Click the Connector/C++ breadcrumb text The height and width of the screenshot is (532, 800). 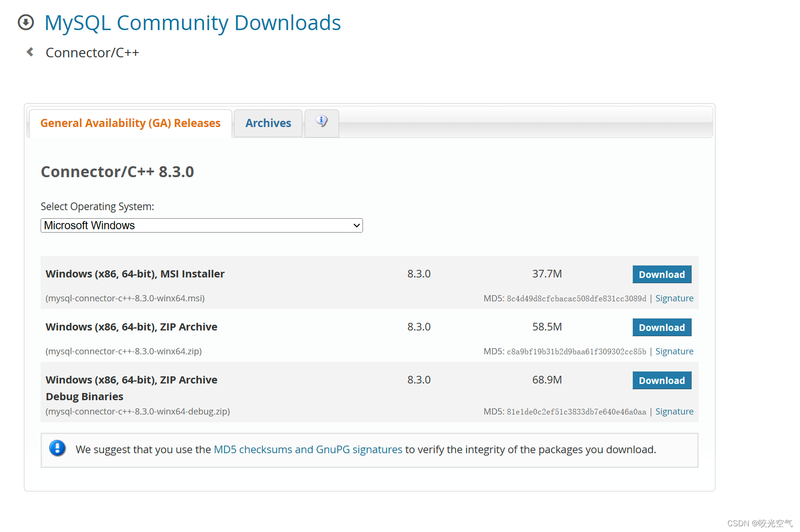[x=92, y=53]
